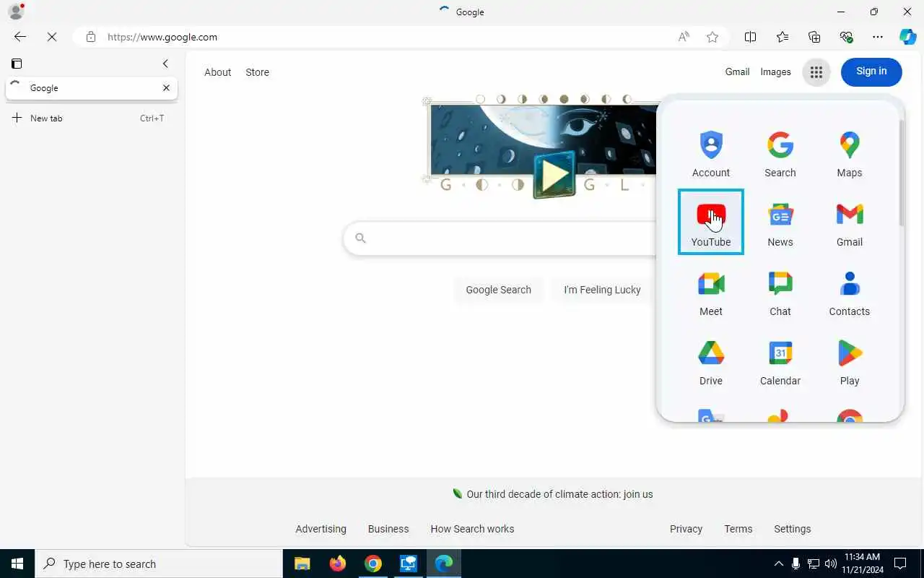Open Collections in Edge toolbar
The image size is (924, 578).
814,37
